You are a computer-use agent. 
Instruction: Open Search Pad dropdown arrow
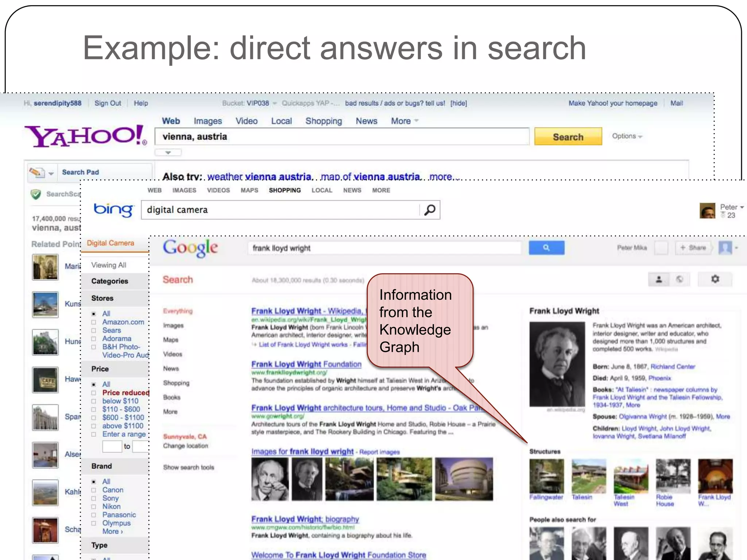(x=51, y=173)
